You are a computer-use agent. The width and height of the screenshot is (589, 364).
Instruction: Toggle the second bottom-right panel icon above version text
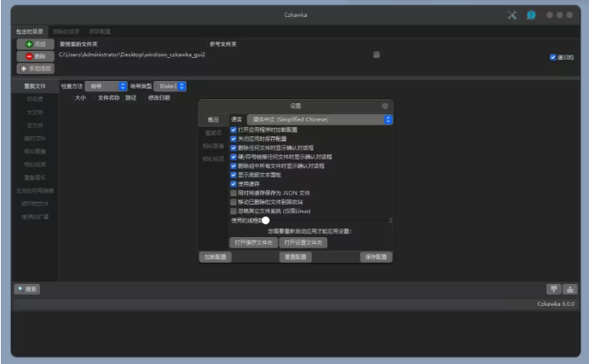570,289
